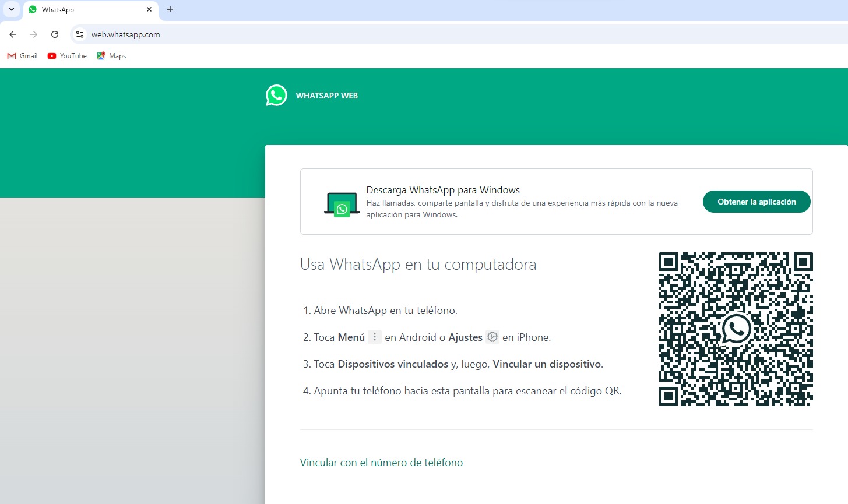Image resolution: width=848 pixels, height=504 pixels.
Task: Open the Gmail bookmark
Action: tap(22, 55)
